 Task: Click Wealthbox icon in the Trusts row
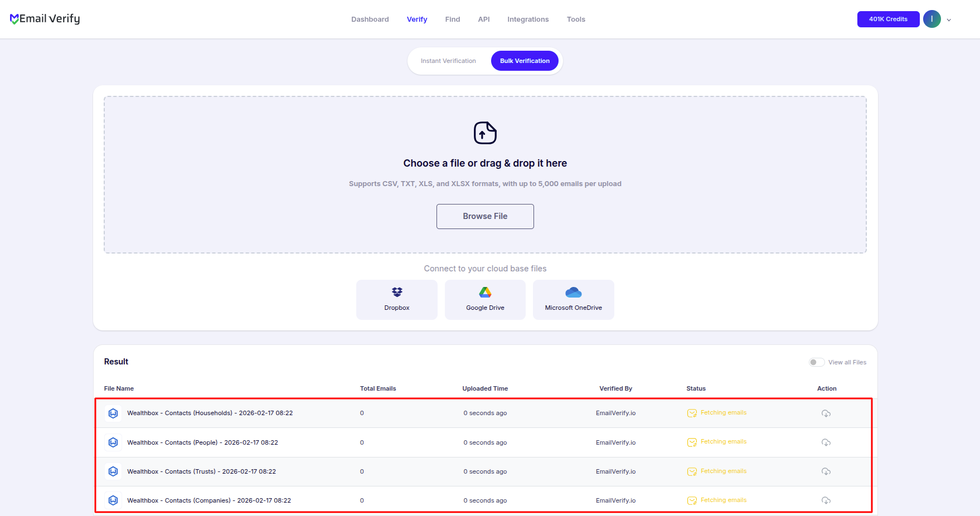[113, 471]
